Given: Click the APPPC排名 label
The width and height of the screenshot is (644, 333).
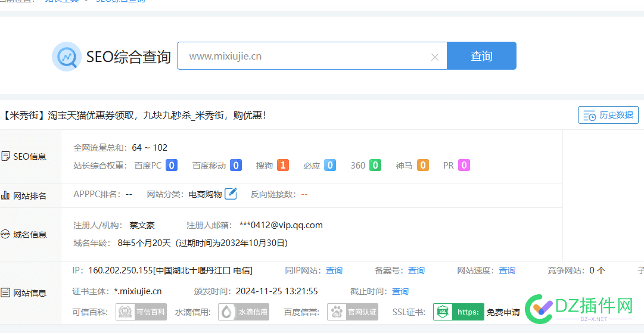Looking at the screenshot, I should point(97,194).
